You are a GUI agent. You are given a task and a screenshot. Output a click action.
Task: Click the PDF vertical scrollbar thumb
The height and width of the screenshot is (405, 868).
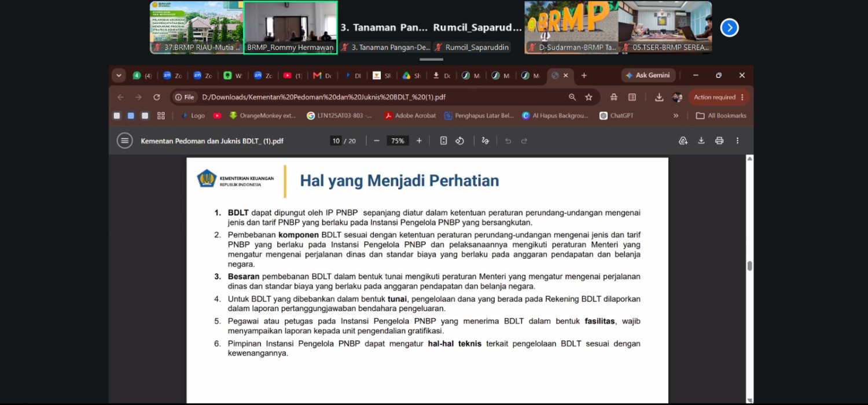(x=750, y=266)
